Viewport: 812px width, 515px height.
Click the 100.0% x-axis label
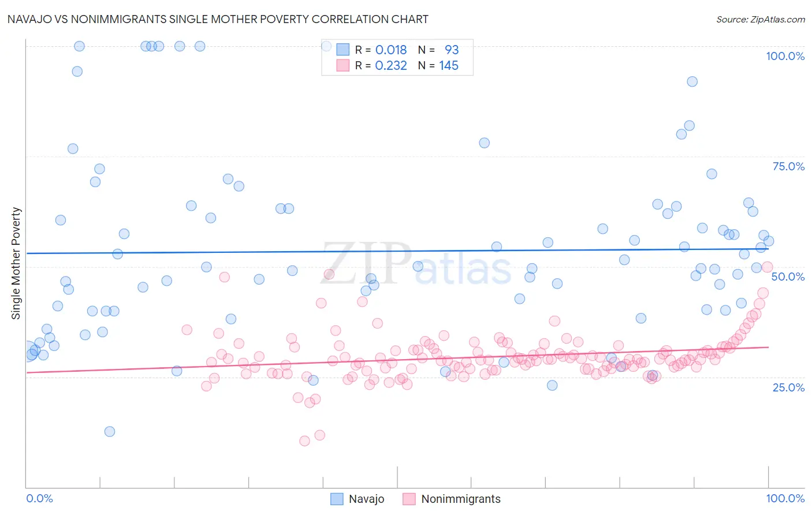(x=785, y=498)
